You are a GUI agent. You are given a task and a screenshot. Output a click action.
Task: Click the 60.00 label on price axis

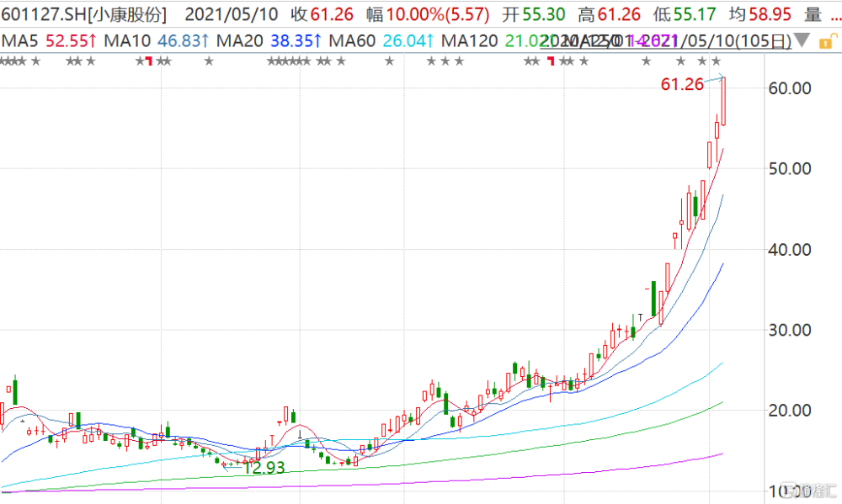(790, 88)
